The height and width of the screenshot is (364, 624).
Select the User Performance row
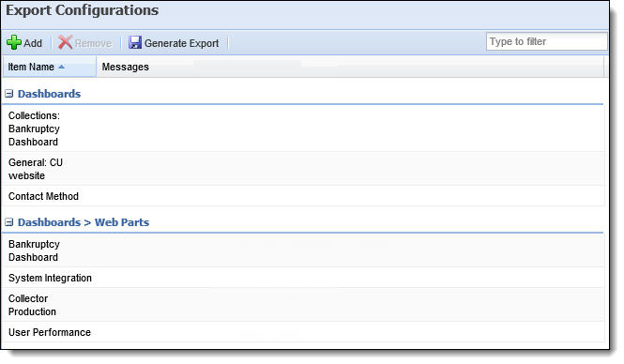click(x=303, y=332)
